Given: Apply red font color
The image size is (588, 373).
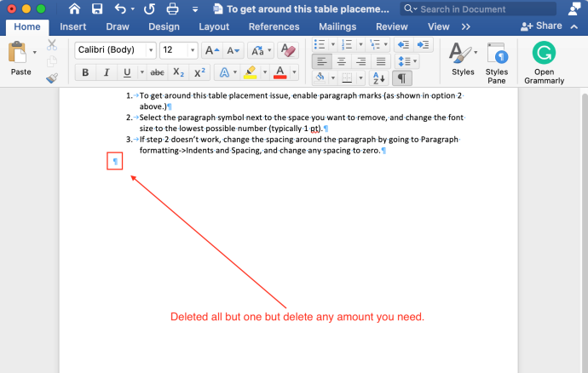Looking at the screenshot, I should pos(280,72).
